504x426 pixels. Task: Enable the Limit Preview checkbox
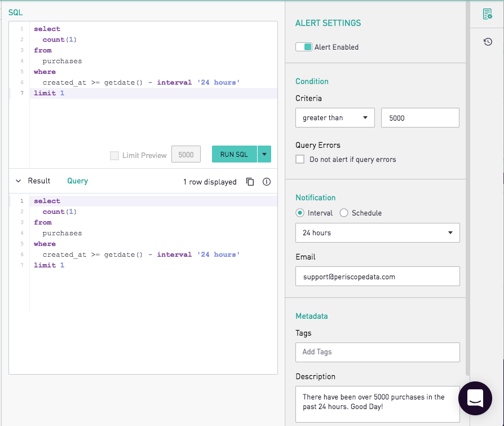click(114, 155)
